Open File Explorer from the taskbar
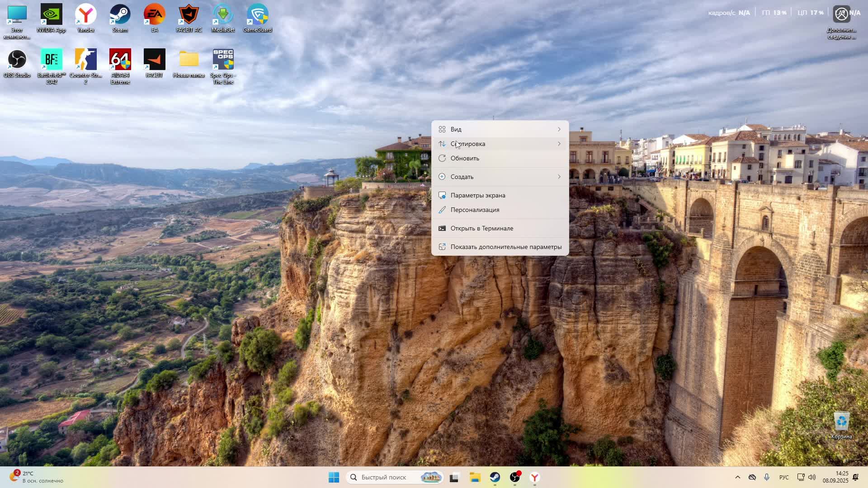 (475, 477)
